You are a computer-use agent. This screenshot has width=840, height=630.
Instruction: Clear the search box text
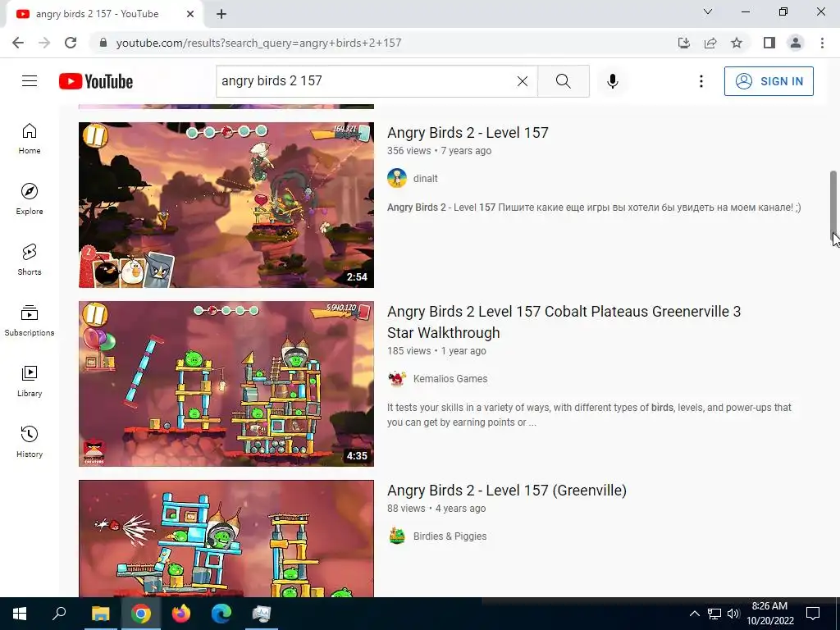523,81
